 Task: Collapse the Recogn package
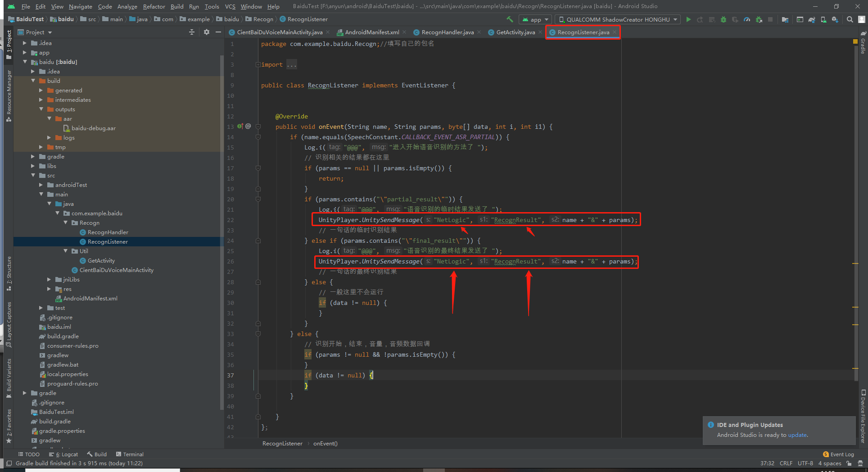pyautogui.click(x=66, y=222)
